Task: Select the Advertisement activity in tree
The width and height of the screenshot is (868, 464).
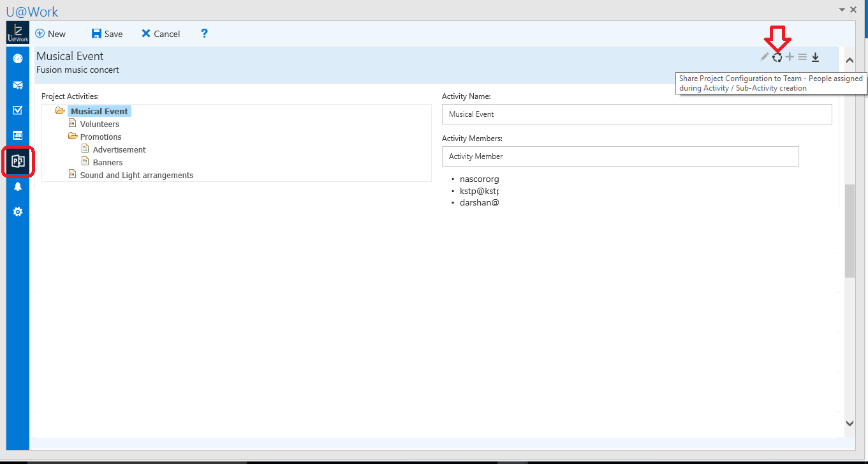Action: [x=119, y=149]
